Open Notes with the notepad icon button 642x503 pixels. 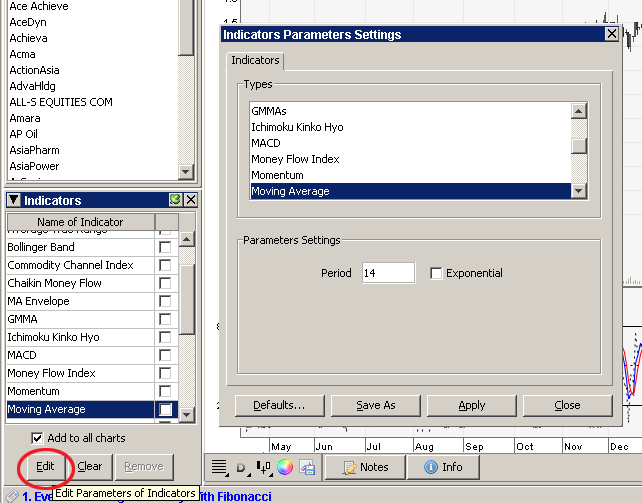(364, 467)
